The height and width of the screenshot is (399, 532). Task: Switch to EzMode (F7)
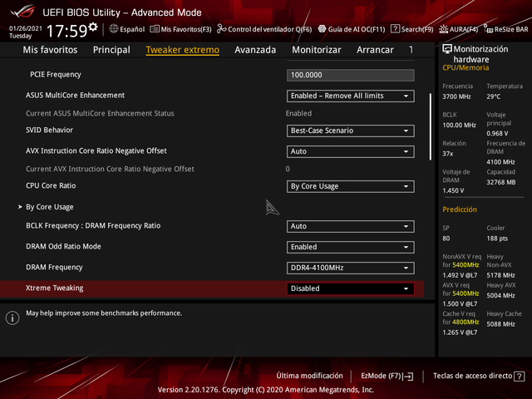pos(387,376)
